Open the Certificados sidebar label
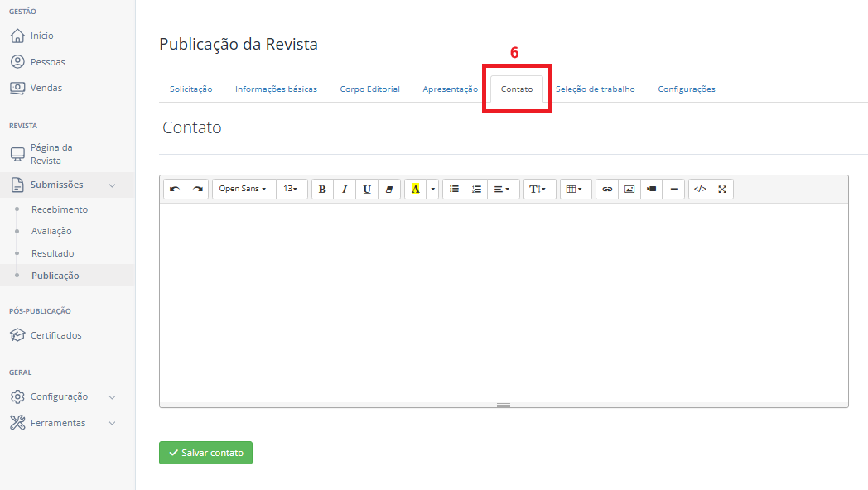The width and height of the screenshot is (868, 490). click(x=56, y=335)
